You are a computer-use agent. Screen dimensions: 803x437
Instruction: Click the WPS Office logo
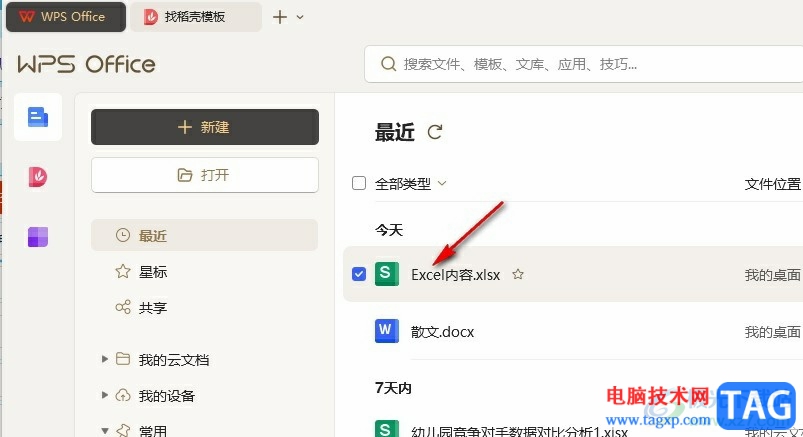click(x=87, y=64)
